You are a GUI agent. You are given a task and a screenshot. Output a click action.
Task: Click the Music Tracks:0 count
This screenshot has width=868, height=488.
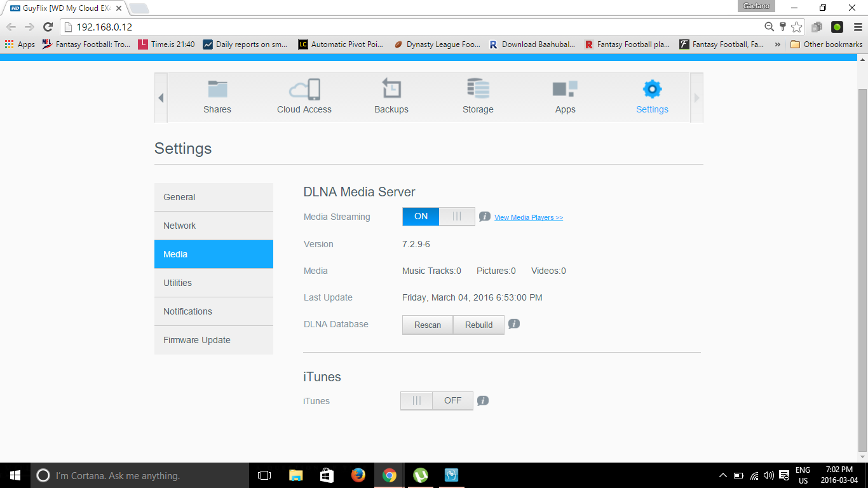[x=431, y=271]
